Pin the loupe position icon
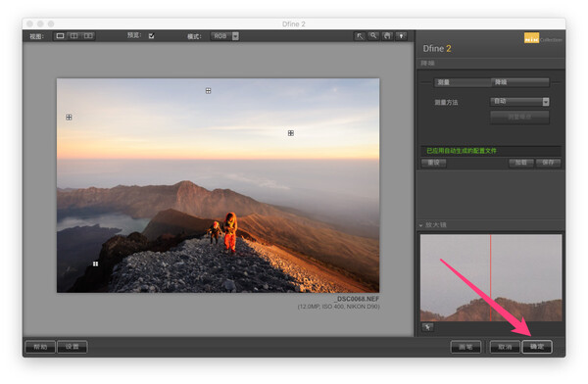Viewport: 588px width, 384px height. (427, 327)
